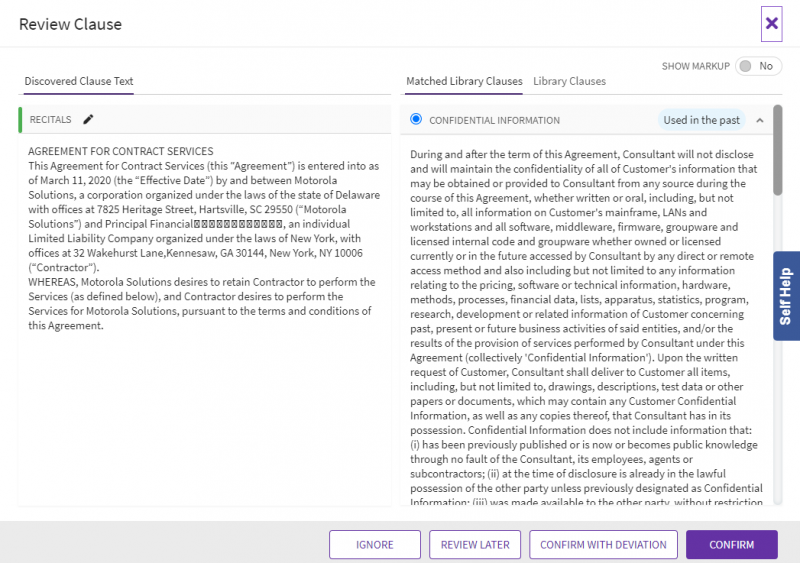The width and height of the screenshot is (800, 563).
Task: Click the line starting 'WHEREAS, Motorola Solutions desires'
Action: [x=202, y=282]
